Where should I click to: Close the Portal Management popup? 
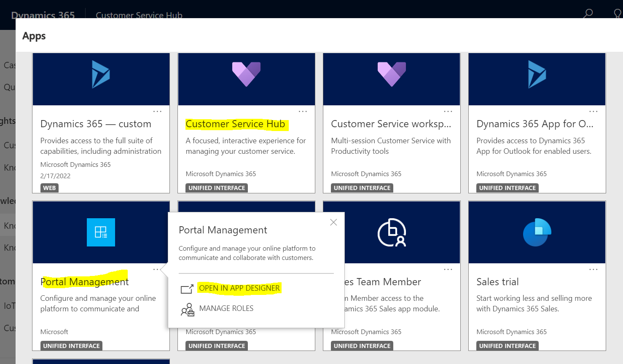pos(333,222)
